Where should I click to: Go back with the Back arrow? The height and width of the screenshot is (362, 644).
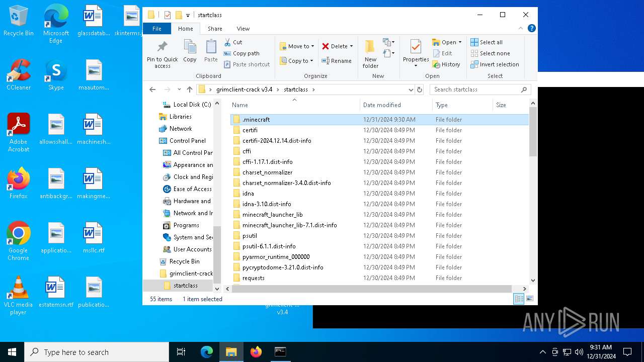pos(152,89)
